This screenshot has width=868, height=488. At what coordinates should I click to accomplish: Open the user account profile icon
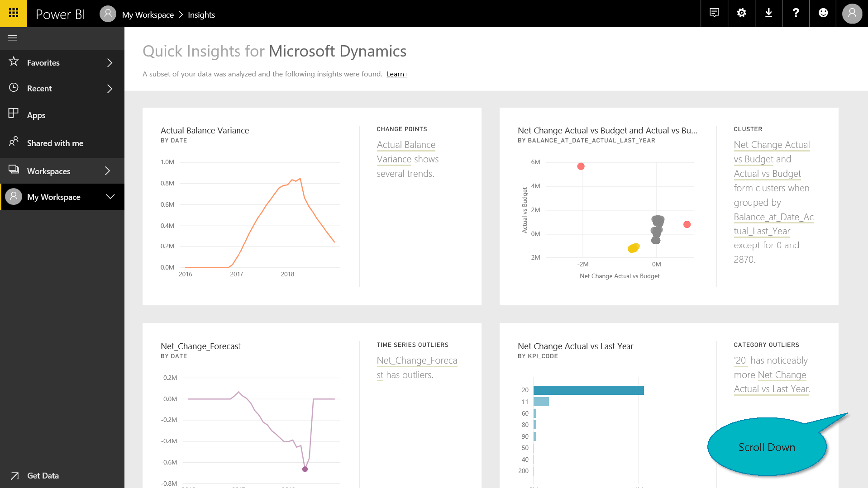(x=852, y=14)
